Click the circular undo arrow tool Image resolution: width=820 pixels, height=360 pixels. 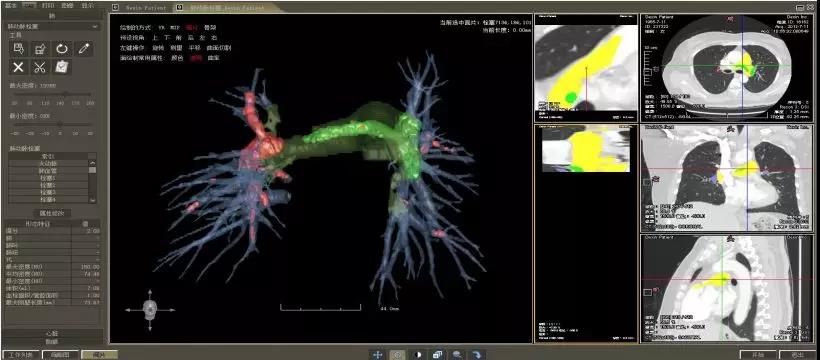[62, 49]
